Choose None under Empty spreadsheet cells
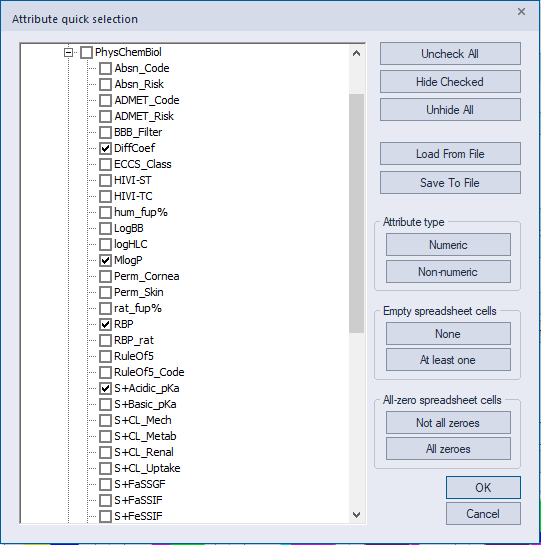Viewport: 541px width, 545px height. click(448, 334)
